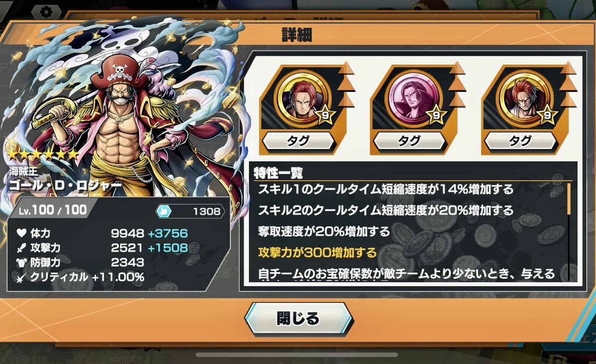Select the highlighted 攻撃力が300増加する trait
The height and width of the screenshot is (364, 596).
click(x=317, y=253)
